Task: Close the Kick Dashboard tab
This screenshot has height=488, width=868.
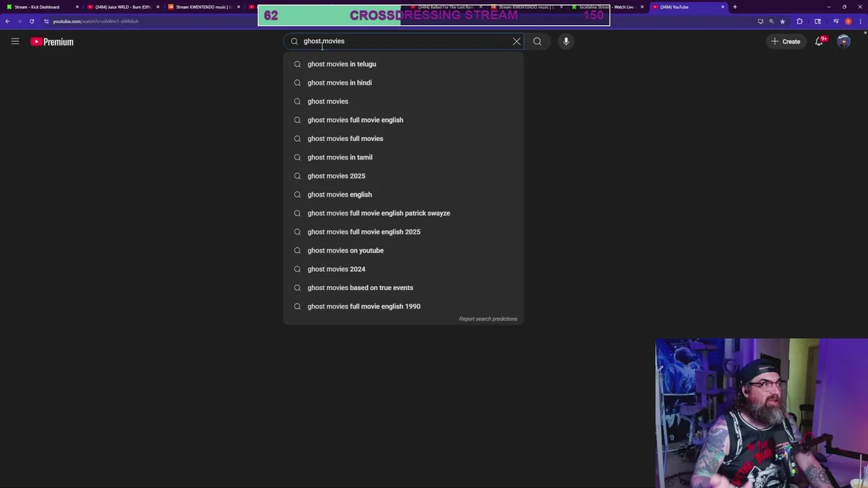Action: 77,7
